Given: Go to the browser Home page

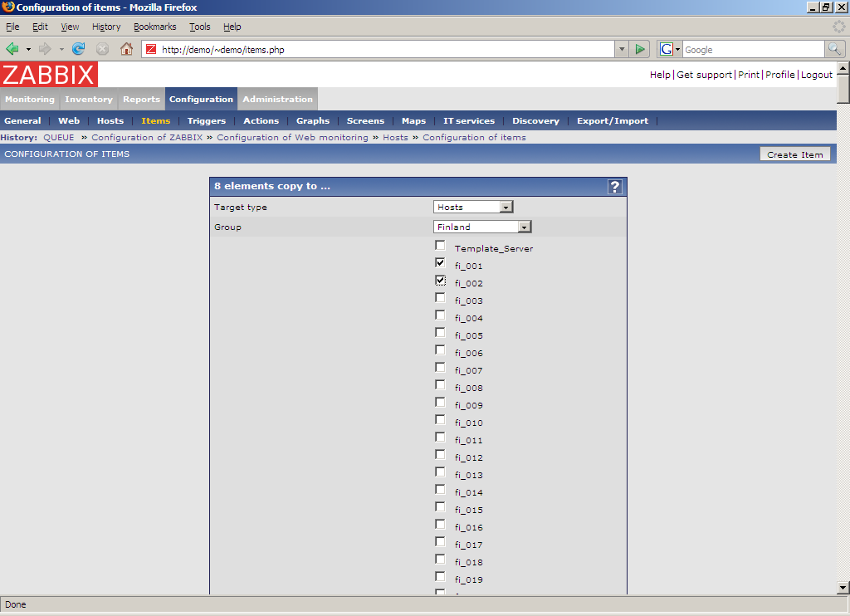Looking at the screenshot, I should tap(126, 49).
